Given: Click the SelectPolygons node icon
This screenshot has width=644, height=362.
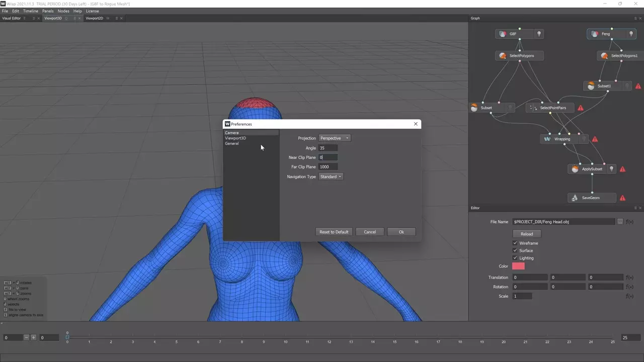Looking at the screenshot, I should [x=503, y=56].
